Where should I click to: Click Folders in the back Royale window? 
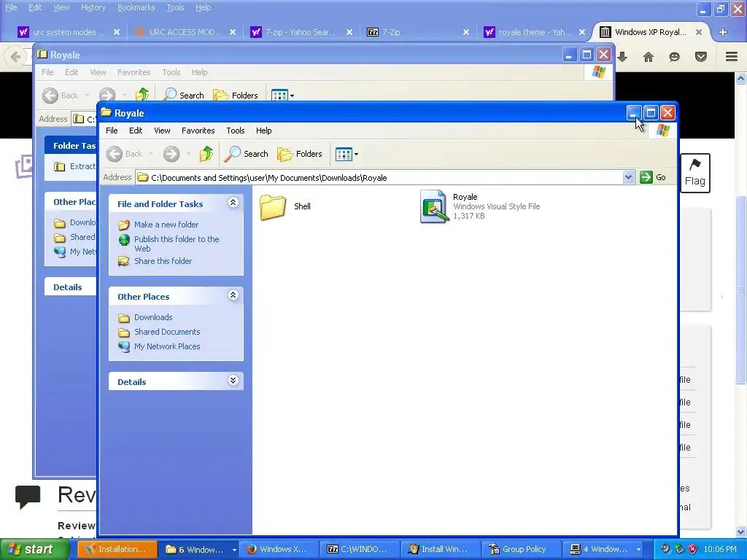(x=236, y=96)
